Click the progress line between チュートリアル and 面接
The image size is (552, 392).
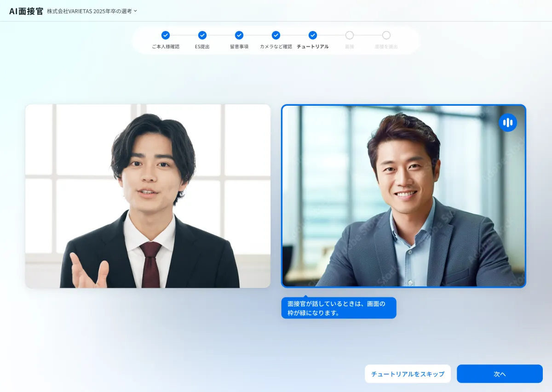(x=331, y=35)
